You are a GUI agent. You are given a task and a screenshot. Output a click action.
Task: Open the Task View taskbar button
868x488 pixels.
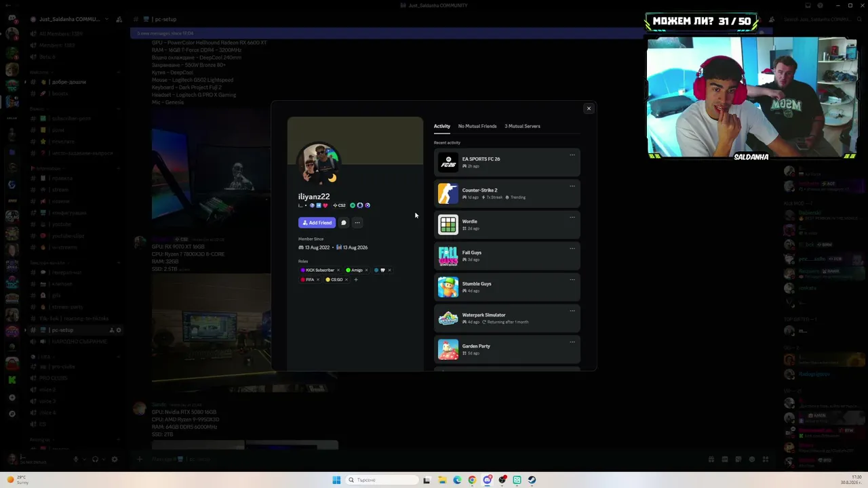click(427, 480)
